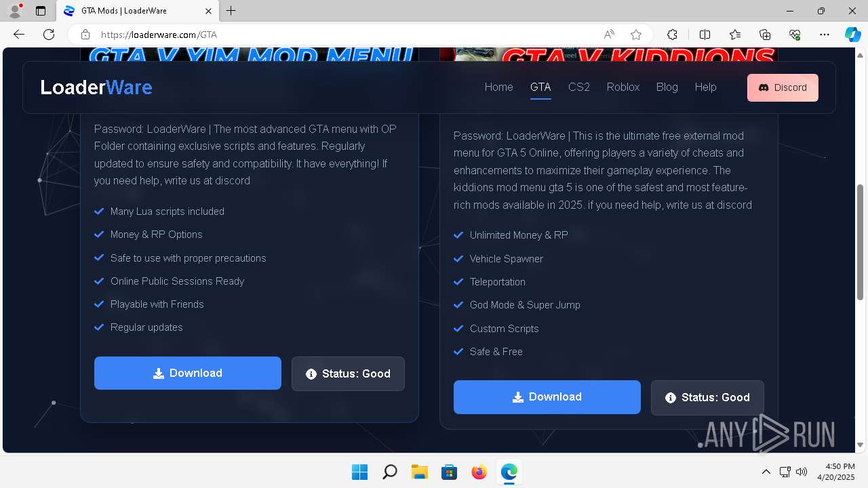Open the Blog nav link
Viewport: 868px width, 488px height.
tap(667, 87)
